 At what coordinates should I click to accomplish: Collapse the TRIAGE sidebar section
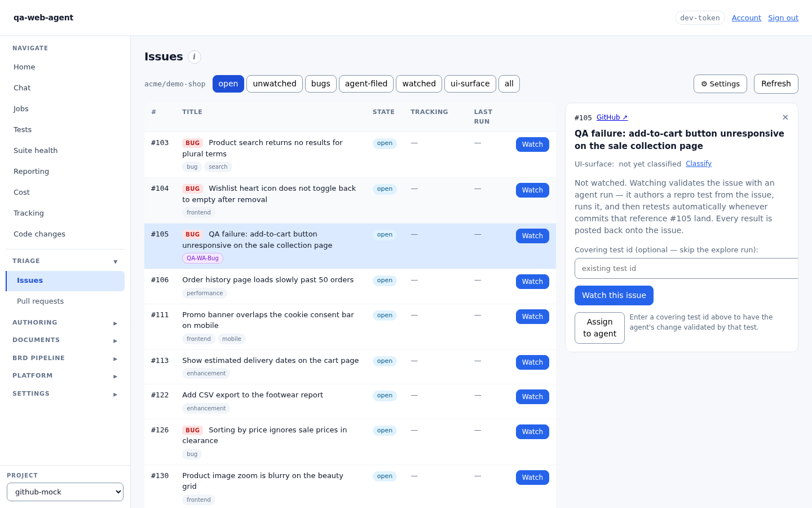[x=65, y=261]
